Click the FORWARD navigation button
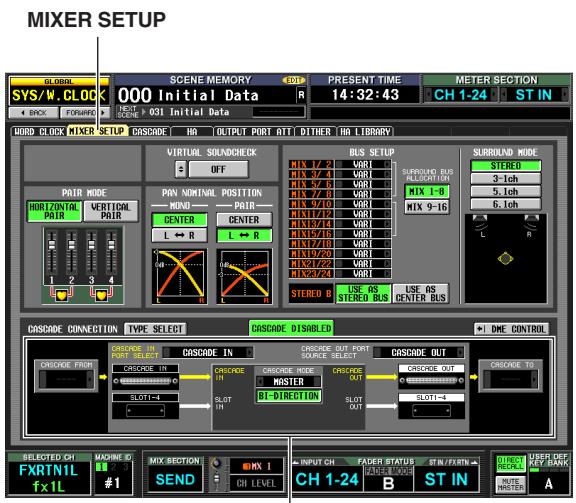The image size is (576, 503). pos(85,113)
